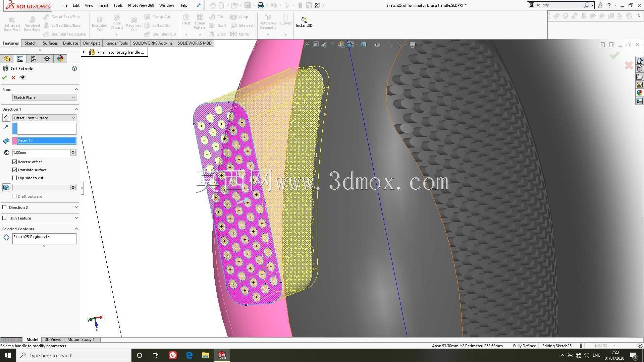Click the Zoom to Fit view icon

(x=307, y=44)
